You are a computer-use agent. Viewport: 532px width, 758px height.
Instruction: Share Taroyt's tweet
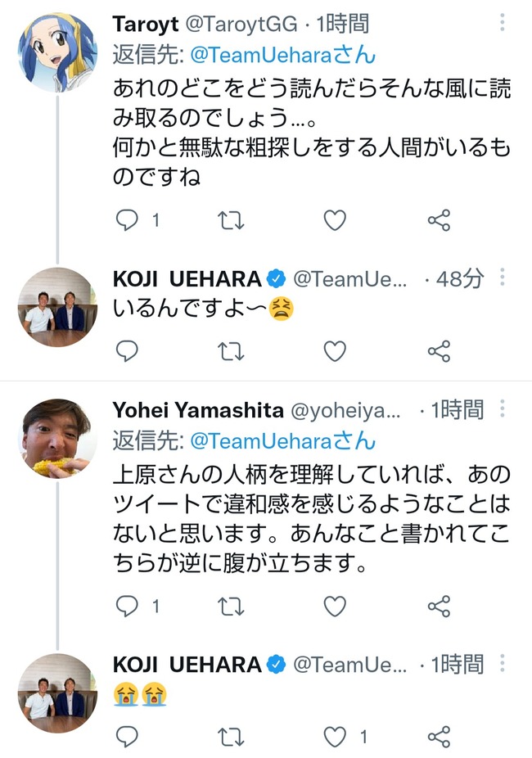440,220
